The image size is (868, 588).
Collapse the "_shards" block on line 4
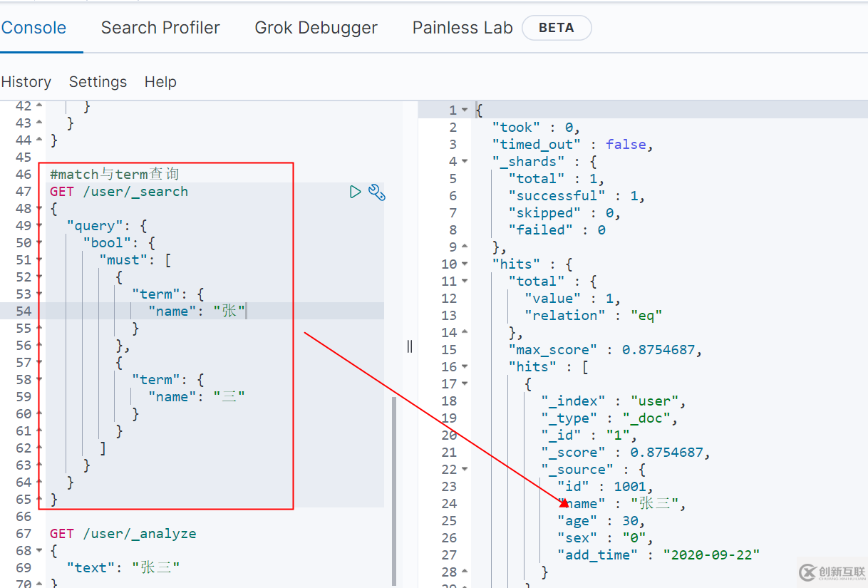coord(465,162)
